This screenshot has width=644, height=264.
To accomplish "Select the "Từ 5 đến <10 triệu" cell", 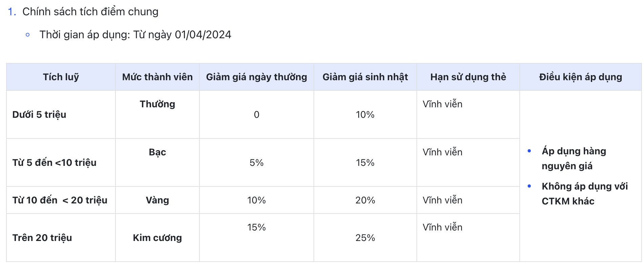I will coord(54,163).
